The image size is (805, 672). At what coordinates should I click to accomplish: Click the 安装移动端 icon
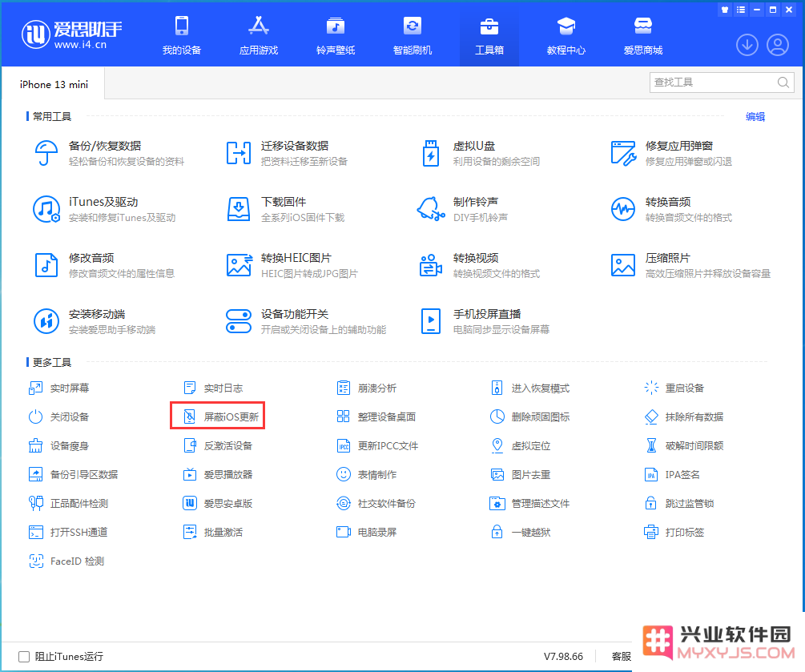(x=46, y=321)
